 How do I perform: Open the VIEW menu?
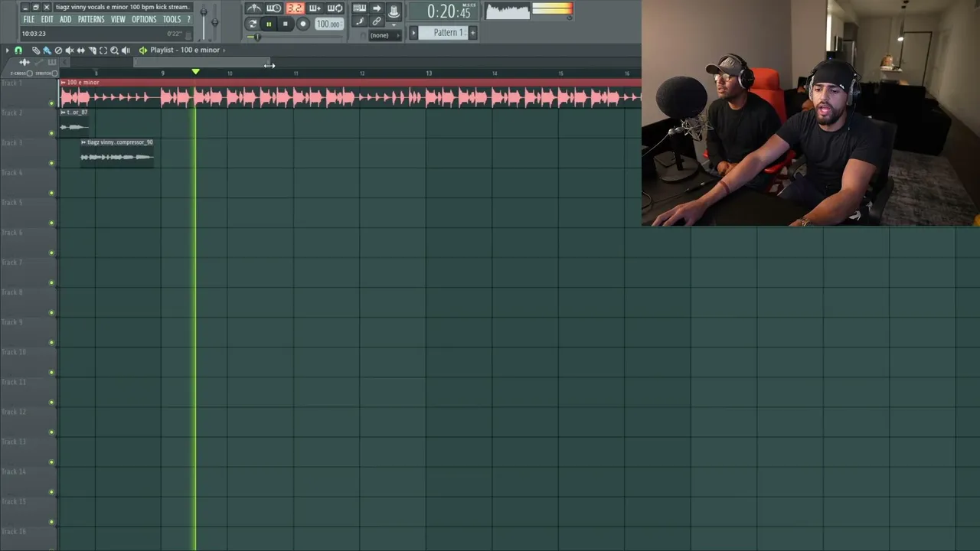tap(118, 20)
